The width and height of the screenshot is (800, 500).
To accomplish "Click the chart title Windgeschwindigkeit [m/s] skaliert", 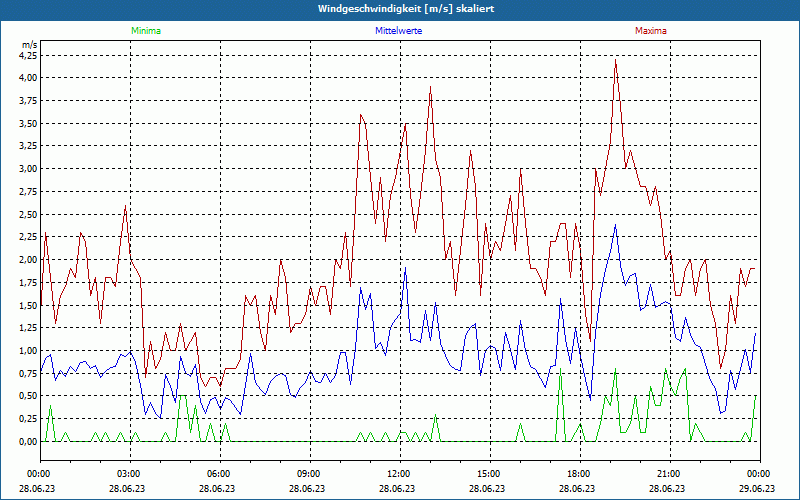I will 406,9.
